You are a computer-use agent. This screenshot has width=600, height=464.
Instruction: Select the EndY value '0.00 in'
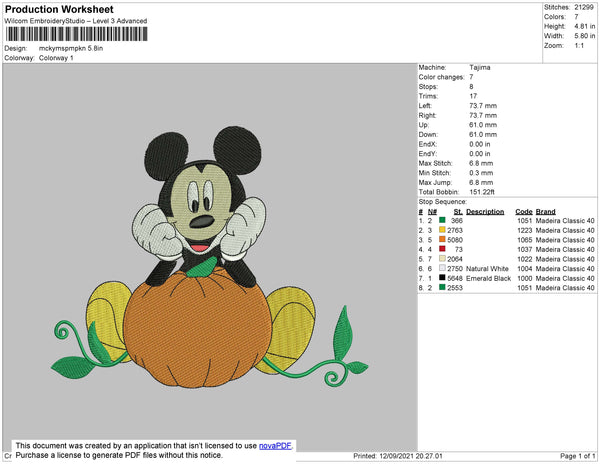[x=480, y=154]
